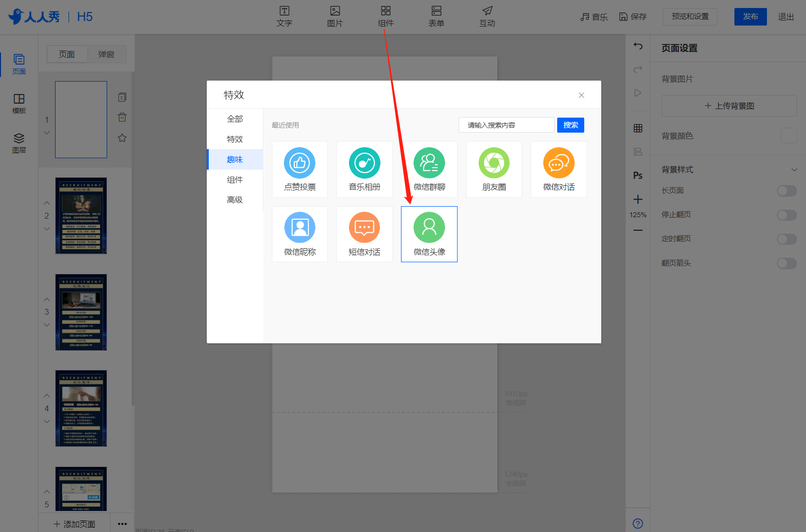Click the Ps import icon
The image size is (806, 532).
pos(638,175)
